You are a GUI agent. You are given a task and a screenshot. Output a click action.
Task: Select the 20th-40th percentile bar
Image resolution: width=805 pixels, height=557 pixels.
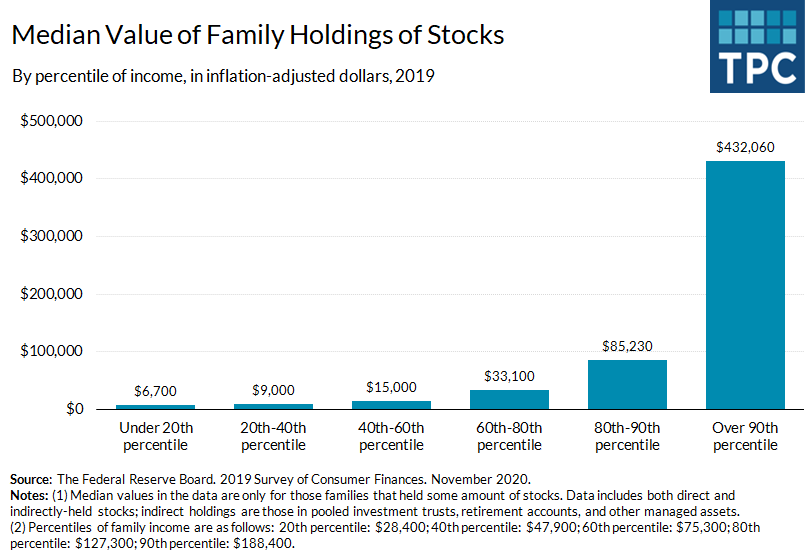click(x=273, y=406)
